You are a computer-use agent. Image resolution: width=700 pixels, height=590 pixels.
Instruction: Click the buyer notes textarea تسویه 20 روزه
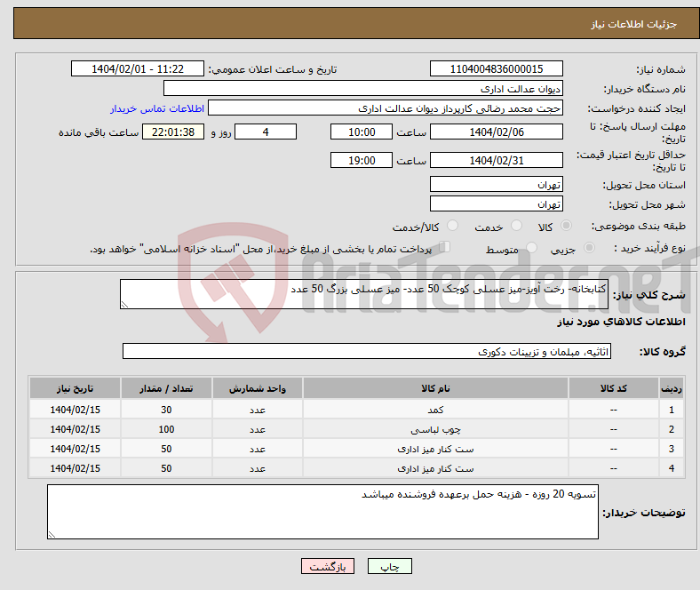click(x=322, y=512)
